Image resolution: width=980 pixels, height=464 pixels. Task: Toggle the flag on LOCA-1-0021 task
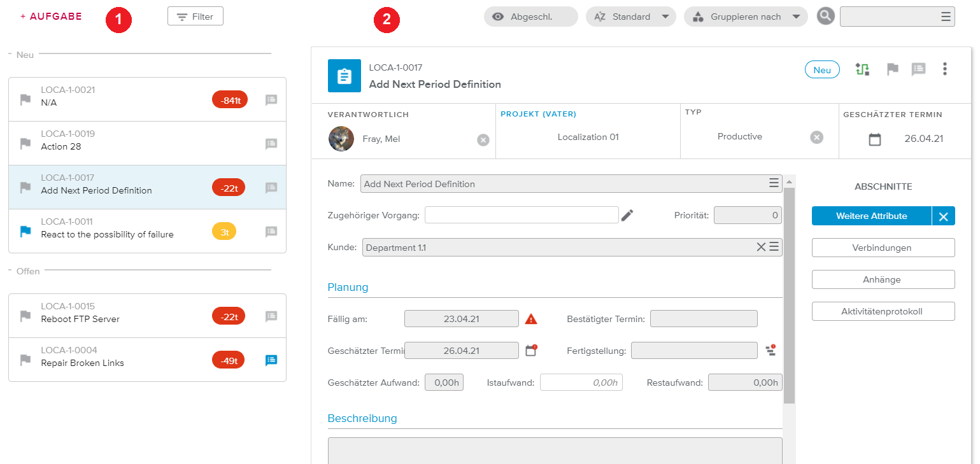25,99
